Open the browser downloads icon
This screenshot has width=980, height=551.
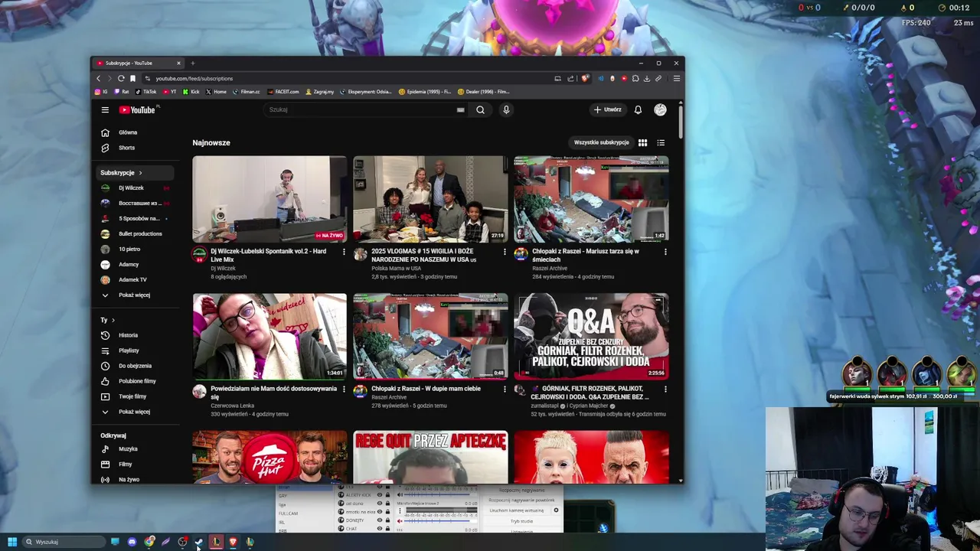(647, 78)
